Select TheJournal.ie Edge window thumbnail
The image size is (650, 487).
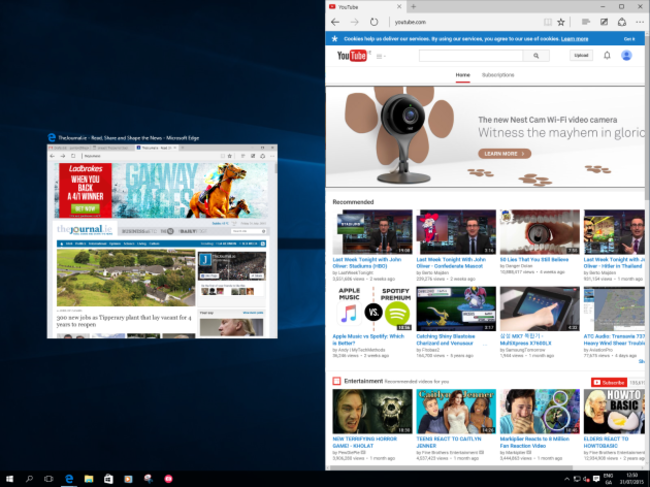pos(162,241)
